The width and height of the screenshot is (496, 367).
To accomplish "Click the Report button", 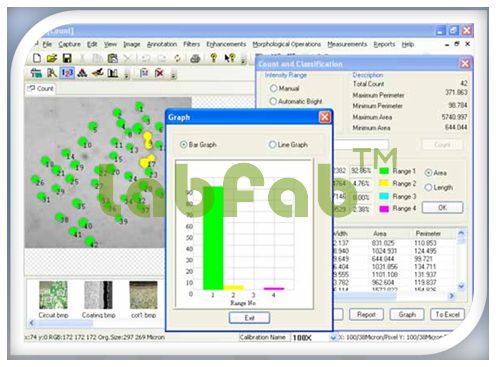I will click(x=366, y=314).
